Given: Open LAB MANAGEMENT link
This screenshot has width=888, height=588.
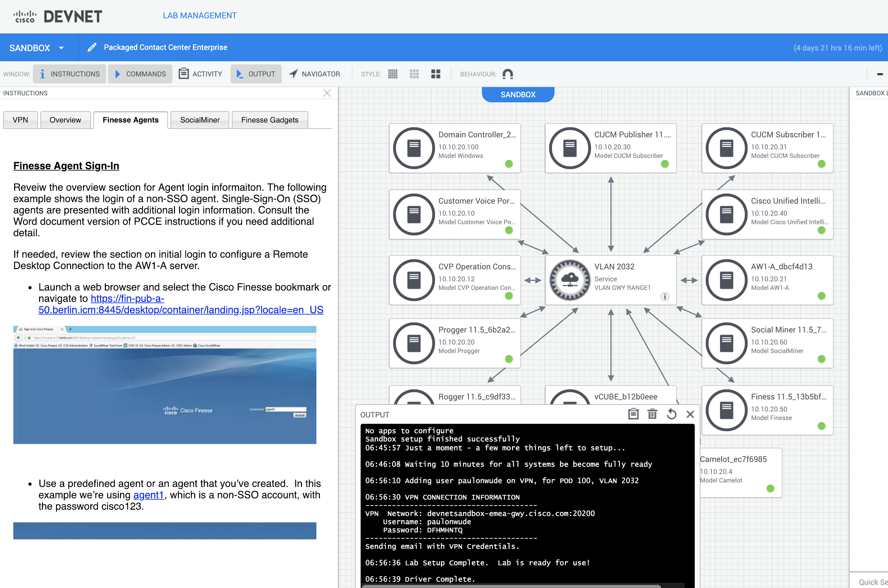Looking at the screenshot, I should tap(200, 15).
